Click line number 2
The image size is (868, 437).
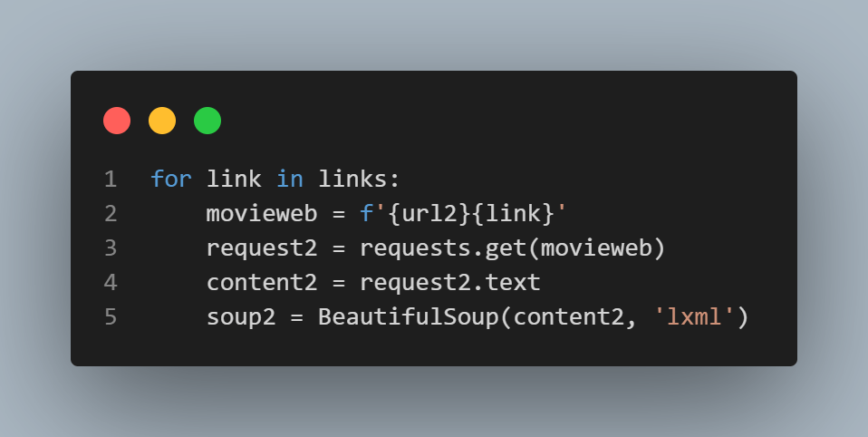pyautogui.click(x=111, y=214)
